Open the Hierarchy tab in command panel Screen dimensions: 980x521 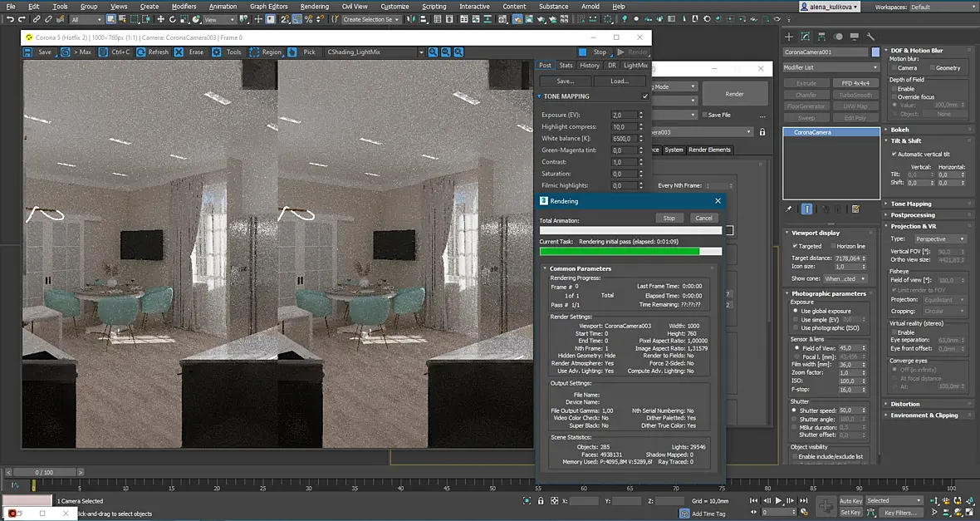(822, 37)
